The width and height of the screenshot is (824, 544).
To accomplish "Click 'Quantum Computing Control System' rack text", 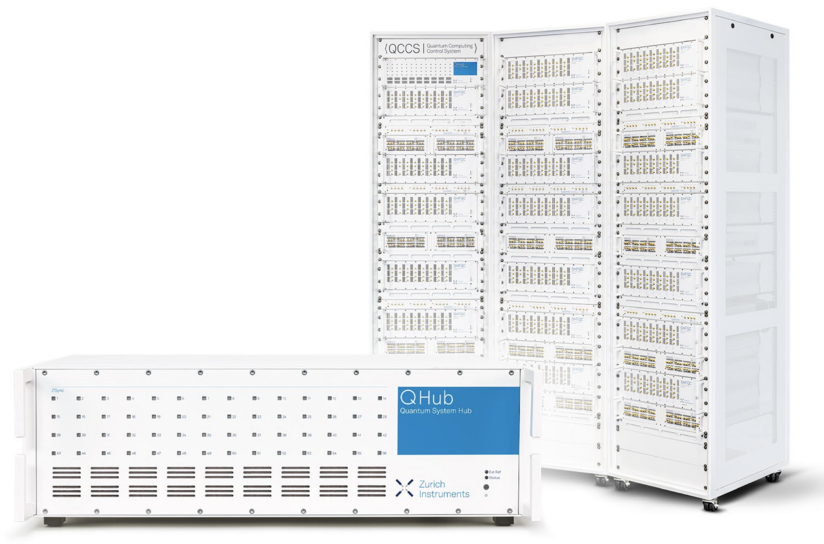I will tap(450, 49).
